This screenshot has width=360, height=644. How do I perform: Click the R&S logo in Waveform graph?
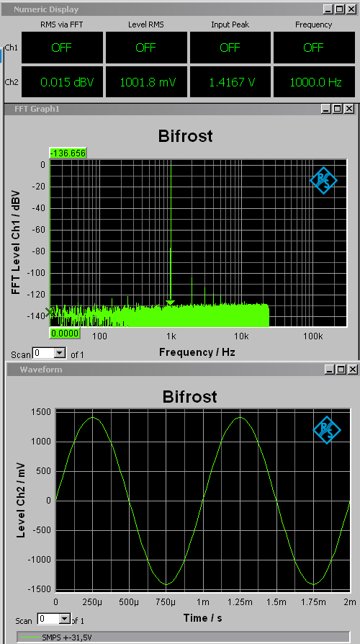pyautogui.click(x=327, y=430)
